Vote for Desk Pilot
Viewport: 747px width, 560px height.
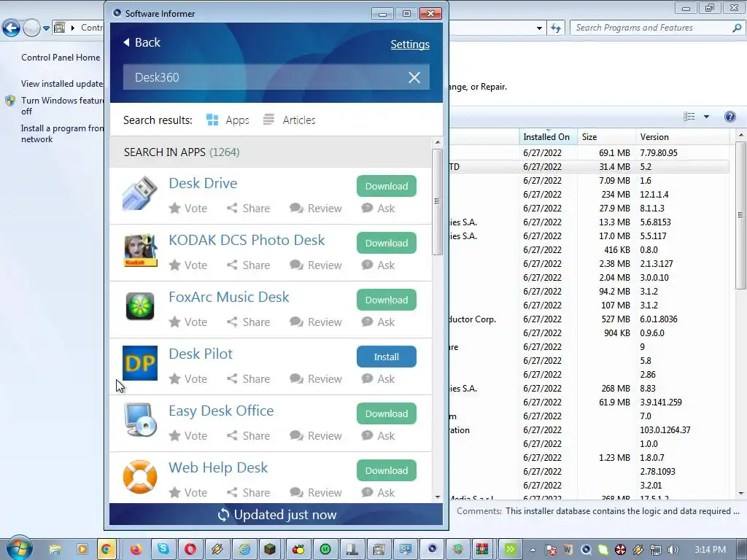click(x=188, y=378)
